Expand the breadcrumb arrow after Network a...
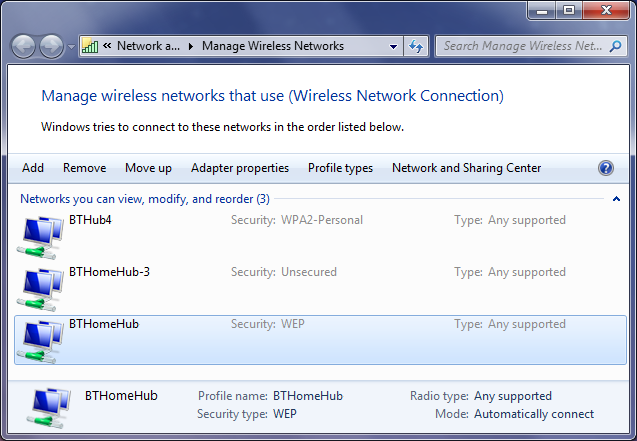This screenshot has height=441, width=637. (191, 46)
